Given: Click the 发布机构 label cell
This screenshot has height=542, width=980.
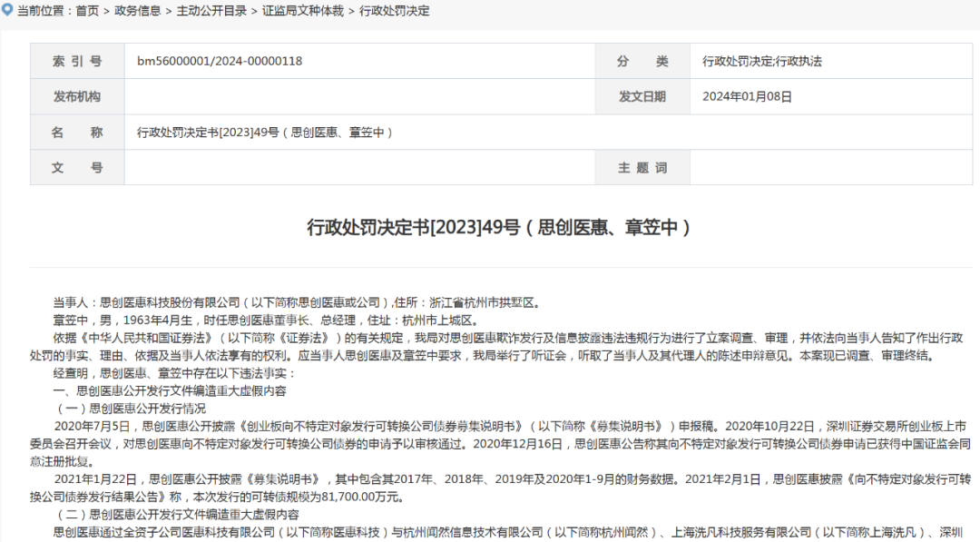Looking at the screenshot, I should click(x=77, y=97).
